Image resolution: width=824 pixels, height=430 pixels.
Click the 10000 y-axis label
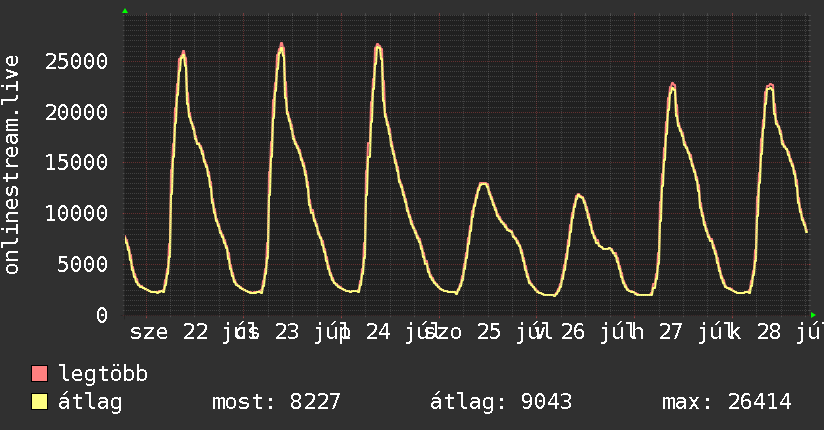76,213
